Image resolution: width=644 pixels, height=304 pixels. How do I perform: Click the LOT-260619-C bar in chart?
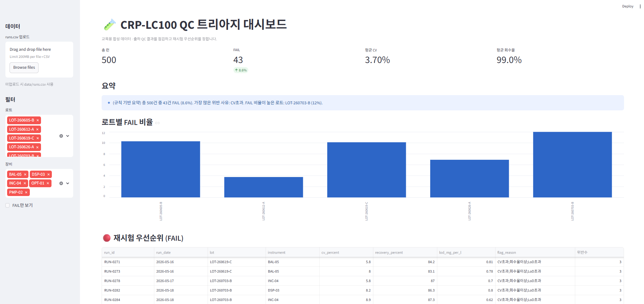[x=367, y=170]
